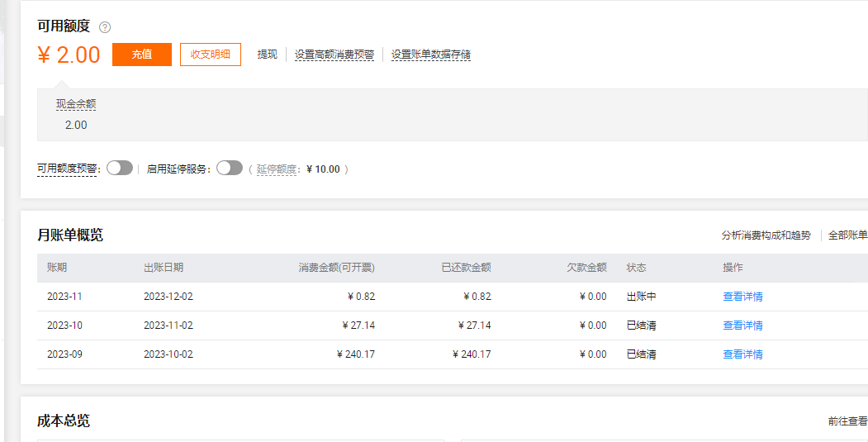This screenshot has height=442, width=868.
Task: Click the 延停额度 label
Action: (277, 169)
